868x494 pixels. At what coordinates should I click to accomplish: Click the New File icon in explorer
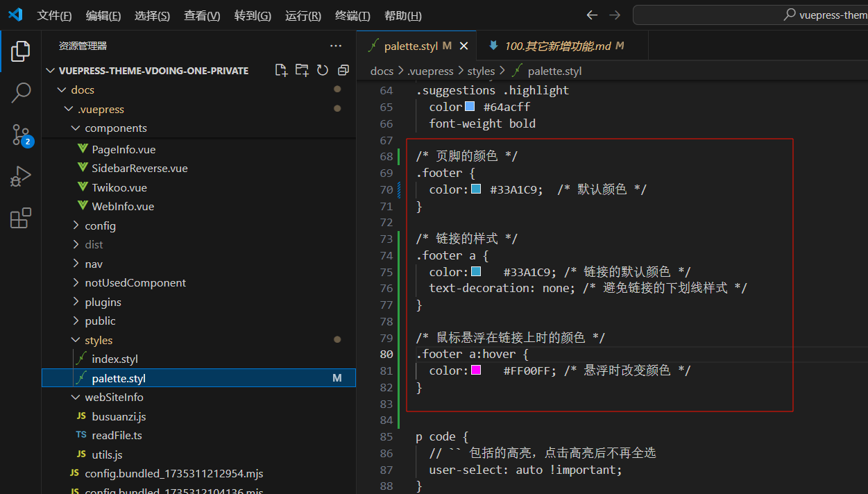click(x=281, y=70)
